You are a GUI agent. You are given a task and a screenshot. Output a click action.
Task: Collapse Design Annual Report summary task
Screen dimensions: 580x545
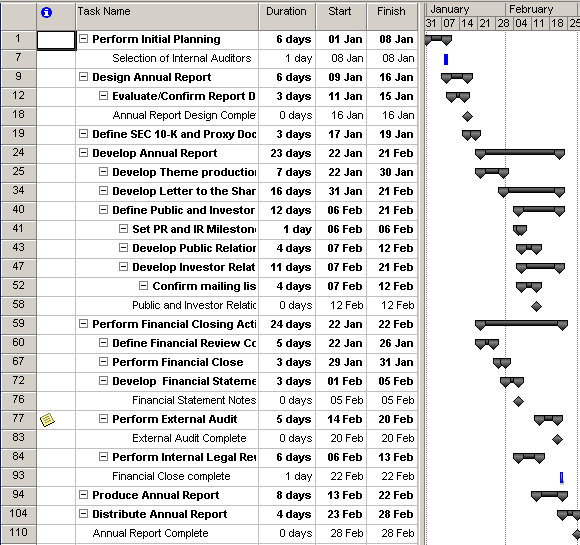84,77
